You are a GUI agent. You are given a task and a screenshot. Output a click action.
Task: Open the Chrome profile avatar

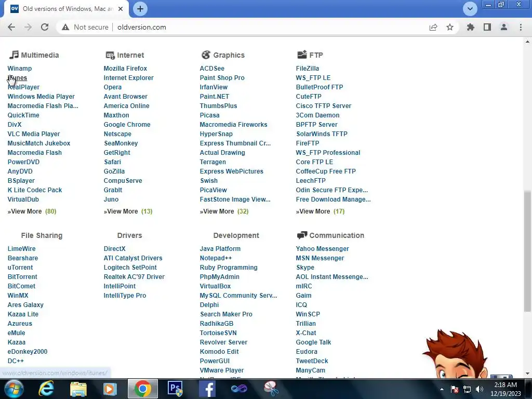(504, 27)
